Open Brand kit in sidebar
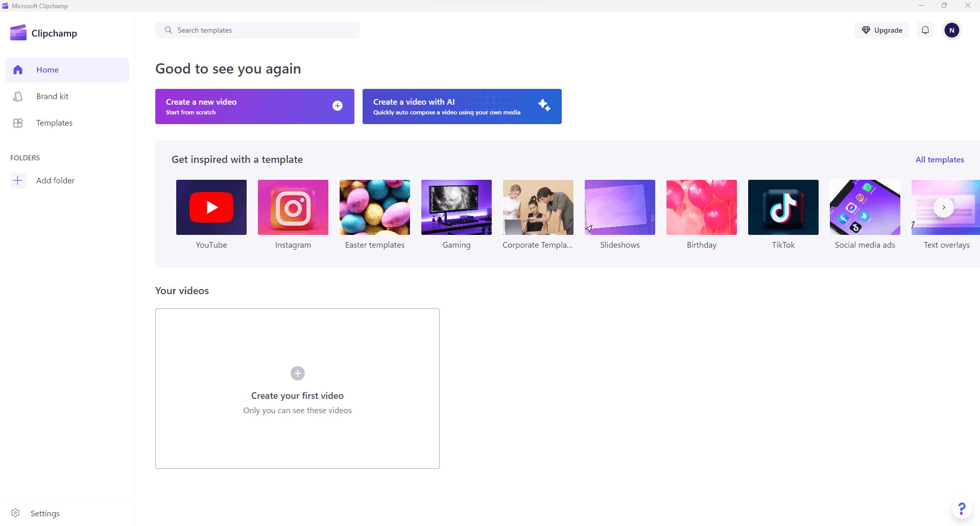This screenshot has height=526, width=980. coord(67,97)
